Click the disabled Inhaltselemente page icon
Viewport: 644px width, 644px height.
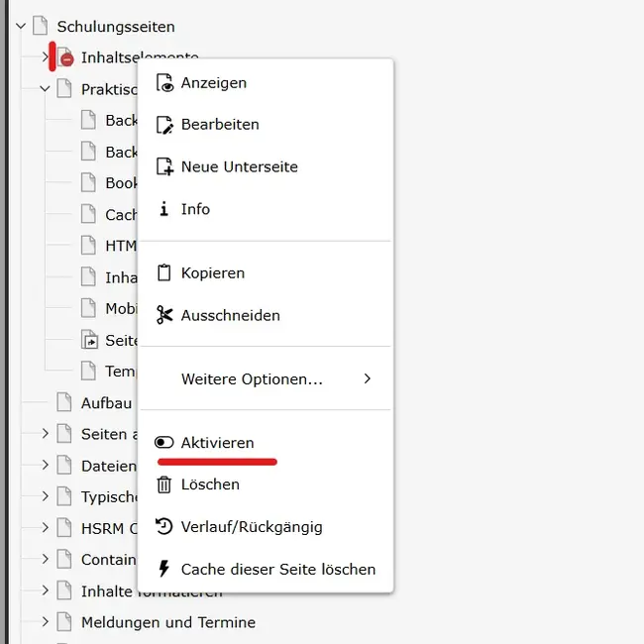(64, 57)
